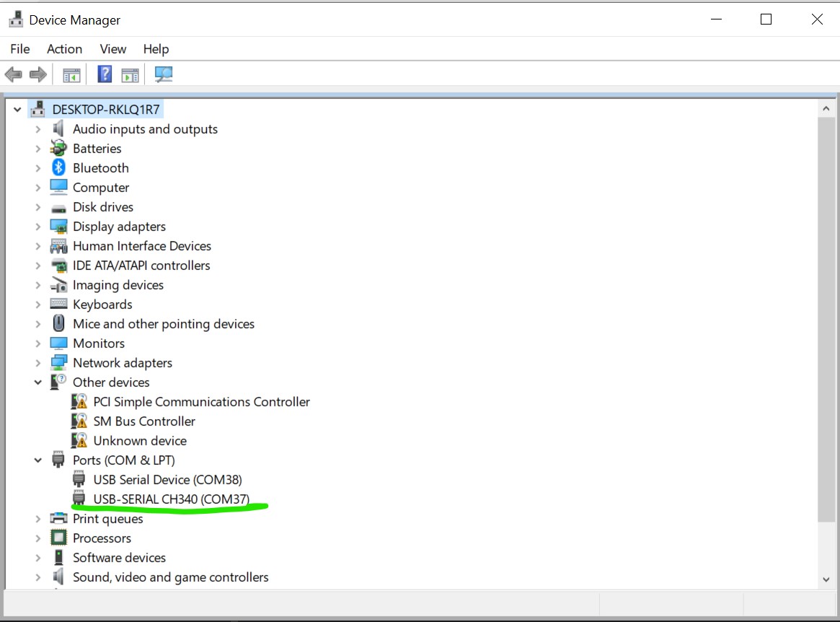The height and width of the screenshot is (622, 840).
Task: Click the vertical scrollbar thumb
Action: 826,319
